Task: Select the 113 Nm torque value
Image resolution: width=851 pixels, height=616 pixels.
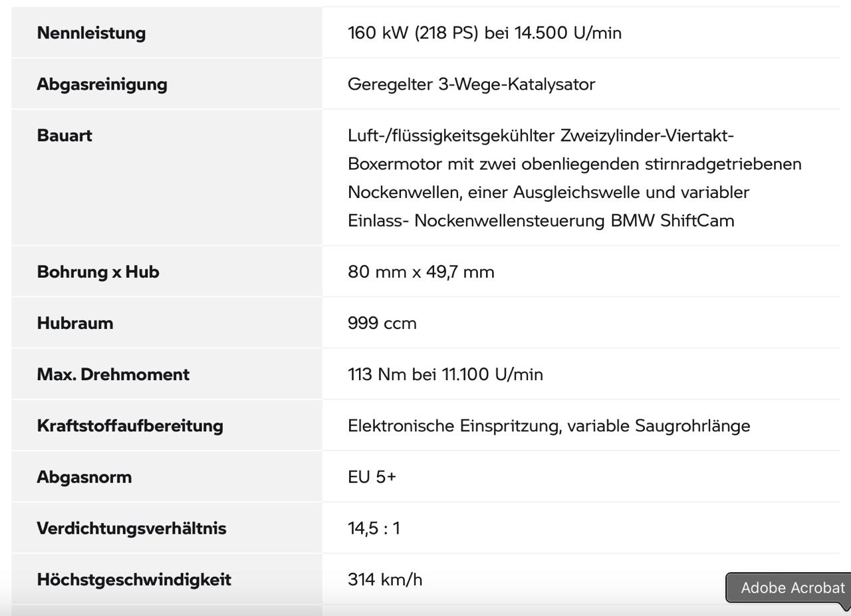Action: (445, 374)
